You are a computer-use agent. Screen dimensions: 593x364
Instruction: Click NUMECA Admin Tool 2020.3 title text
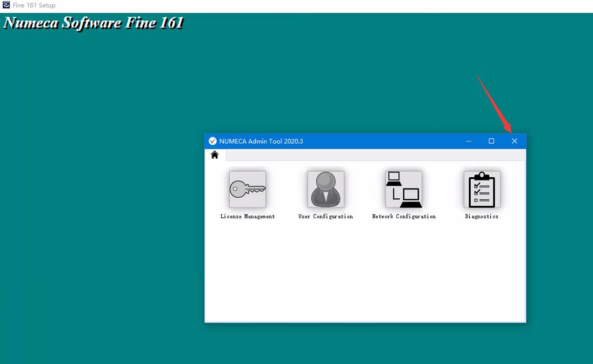pyautogui.click(x=261, y=141)
